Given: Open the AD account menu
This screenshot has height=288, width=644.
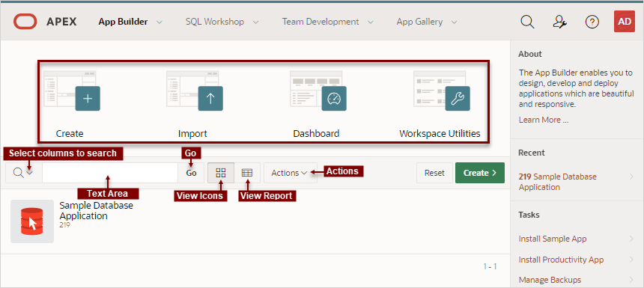Looking at the screenshot, I should pos(625,22).
